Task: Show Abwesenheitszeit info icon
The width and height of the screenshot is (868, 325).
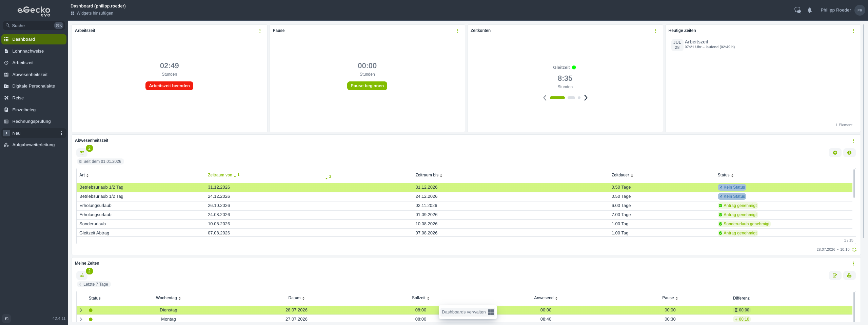Action: coord(849,153)
